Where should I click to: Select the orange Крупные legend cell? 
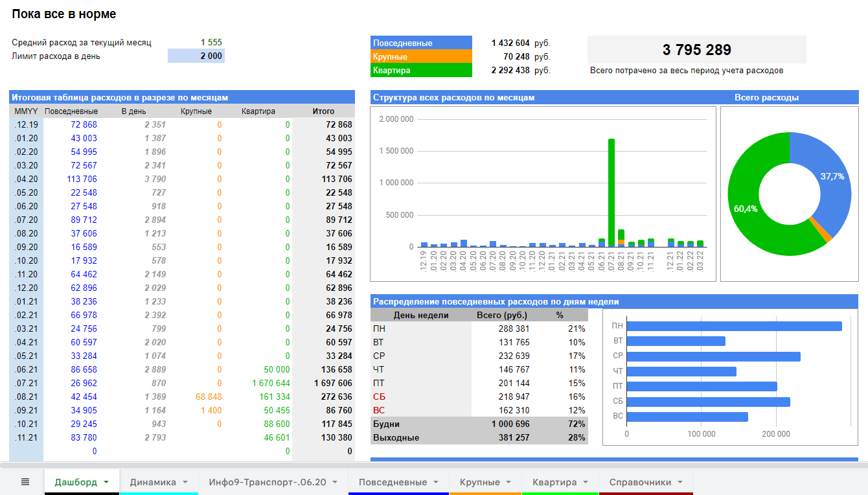(x=422, y=56)
